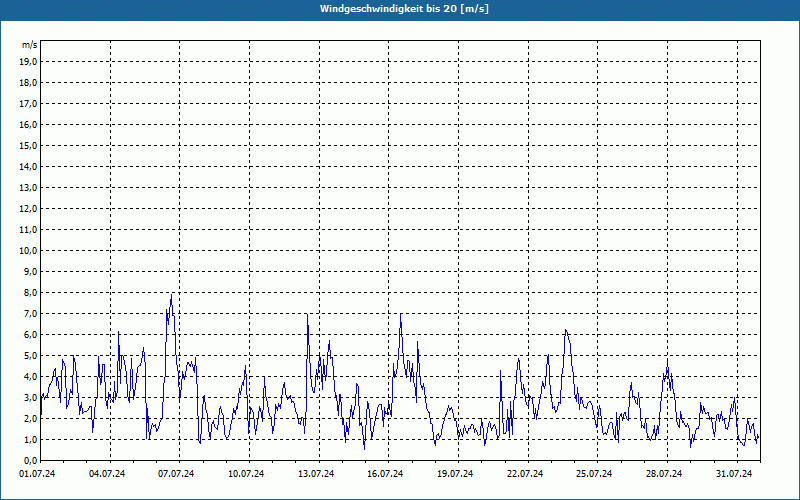
Task: Click the 5,0 y-axis label
Action: (30, 356)
